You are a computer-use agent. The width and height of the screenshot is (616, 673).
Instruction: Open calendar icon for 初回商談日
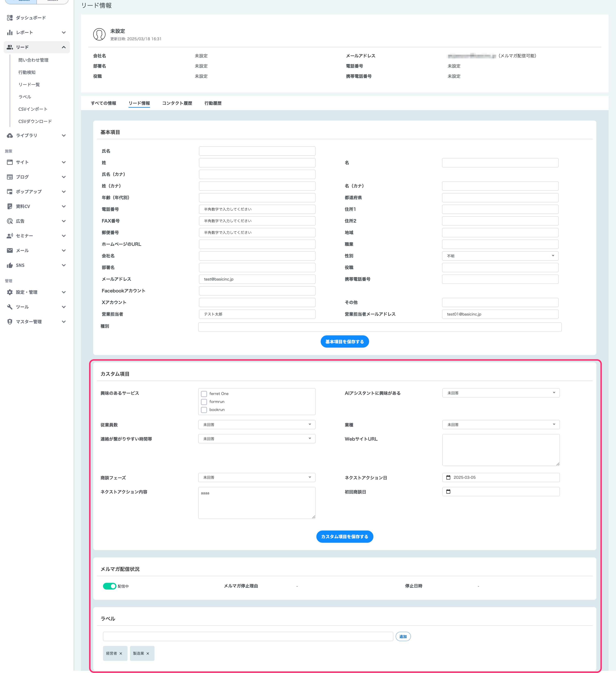pyautogui.click(x=448, y=491)
